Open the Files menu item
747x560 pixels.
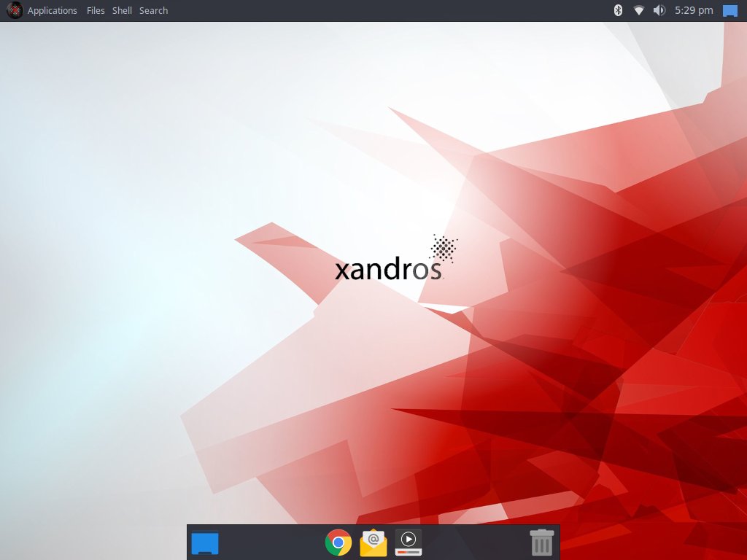[x=96, y=10]
